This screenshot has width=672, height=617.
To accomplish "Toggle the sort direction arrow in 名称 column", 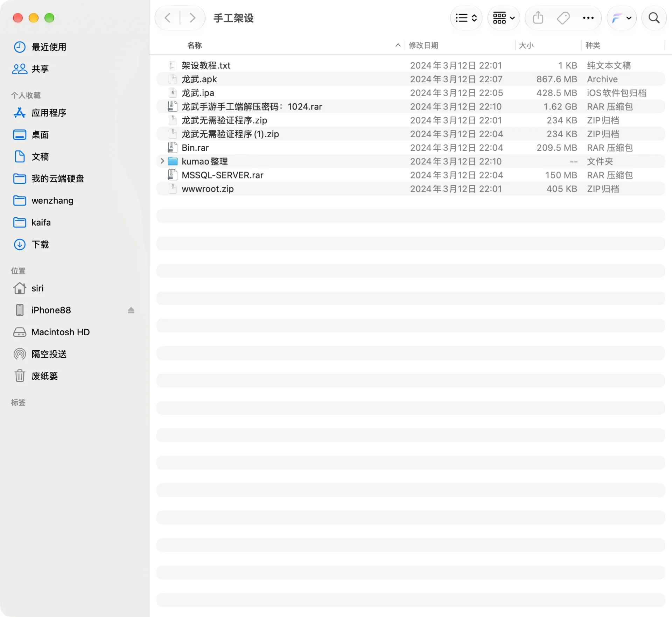I will pos(398,45).
